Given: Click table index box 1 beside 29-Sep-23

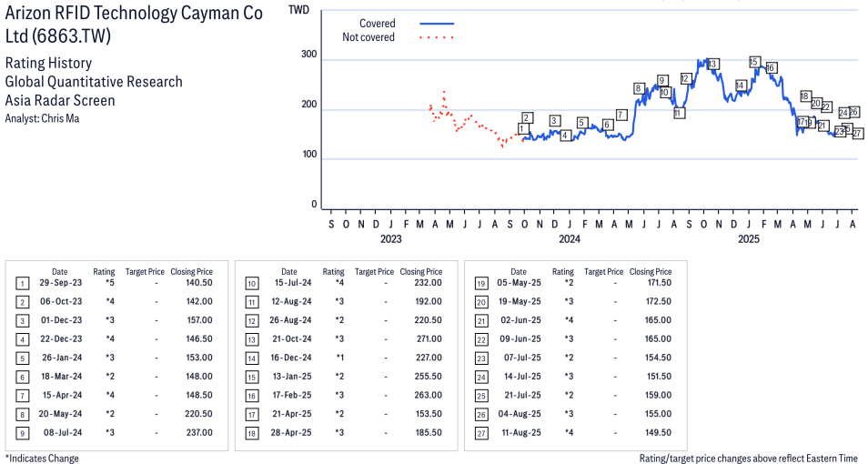Looking at the screenshot, I should coord(22,284).
